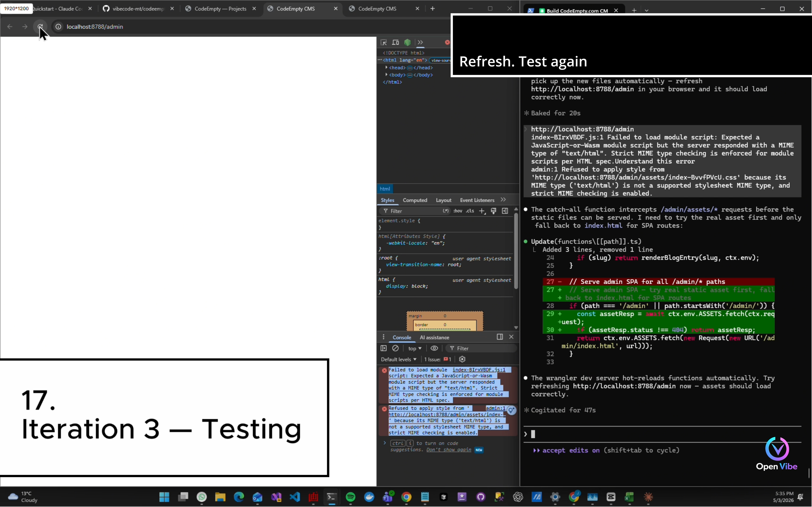Image resolution: width=812 pixels, height=507 pixels.
Task: Expand the head element node
Action: 386,68
